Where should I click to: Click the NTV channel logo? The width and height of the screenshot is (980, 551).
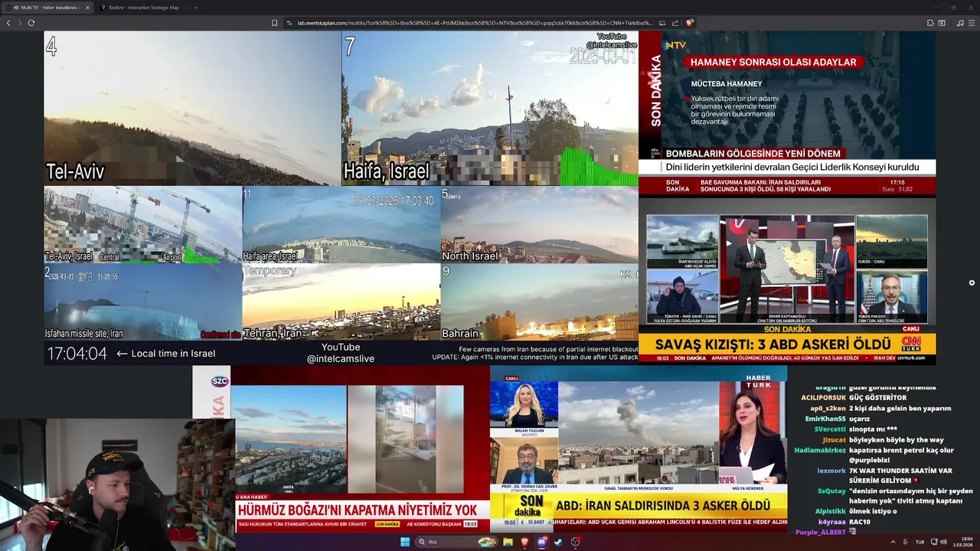(x=675, y=45)
